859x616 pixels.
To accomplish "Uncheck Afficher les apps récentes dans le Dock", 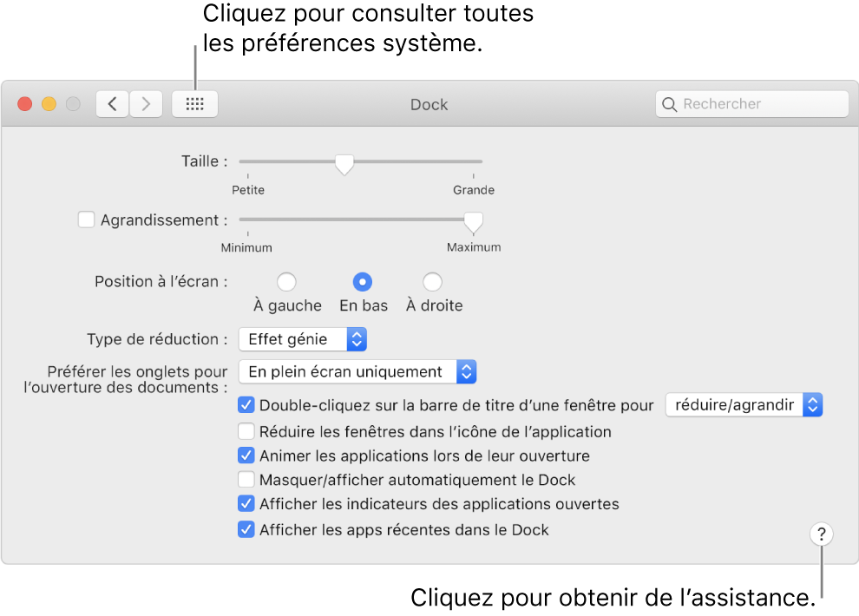I will point(246,529).
